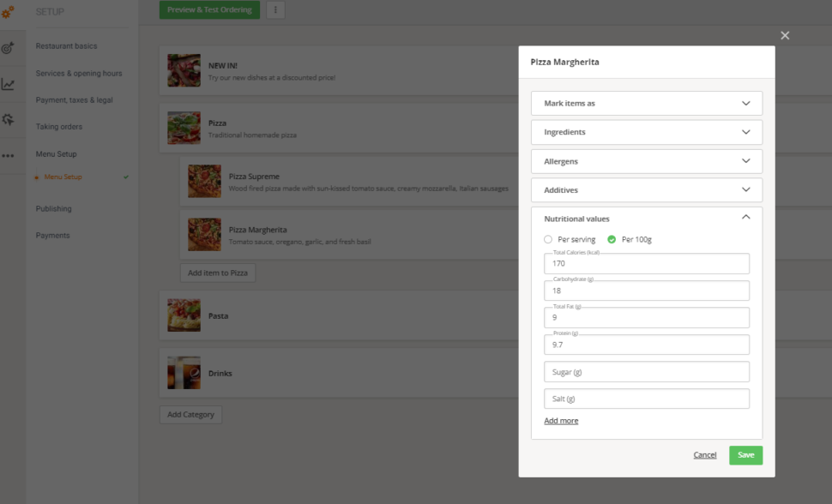Toggle the green checkmark beside Menu Setup
The image size is (832, 504).
(127, 177)
